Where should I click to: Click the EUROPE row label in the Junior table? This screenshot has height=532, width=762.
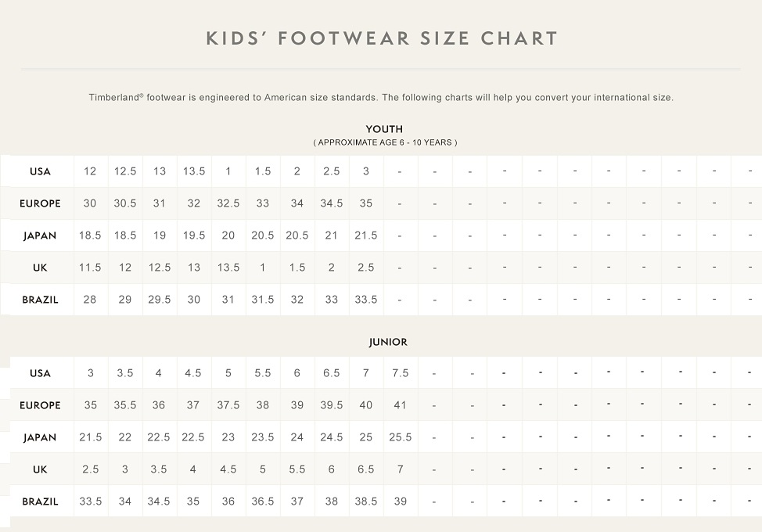pyautogui.click(x=40, y=405)
